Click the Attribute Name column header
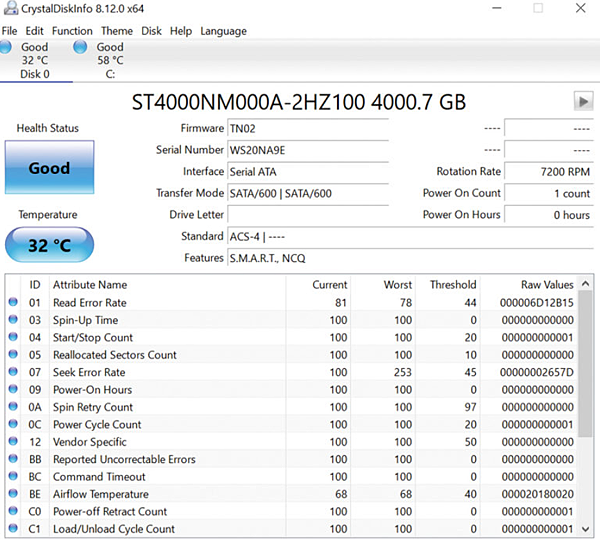Screen dimensions: 600x542 coord(167,285)
